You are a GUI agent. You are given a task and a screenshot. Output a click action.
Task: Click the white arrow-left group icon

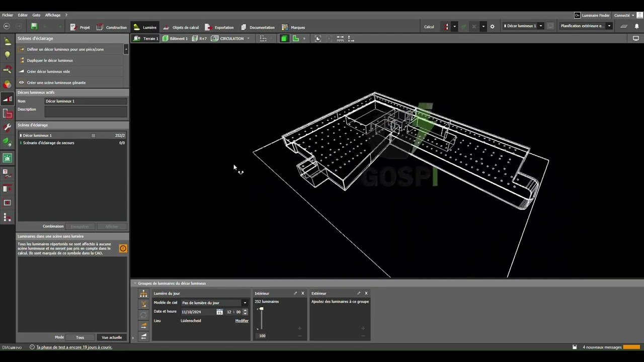tap(143, 336)
